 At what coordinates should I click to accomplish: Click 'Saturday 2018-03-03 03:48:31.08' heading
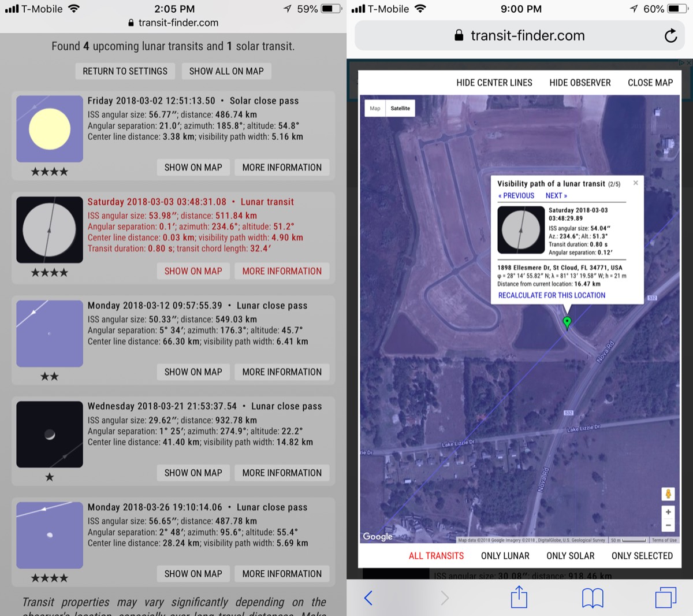point(157,202)
